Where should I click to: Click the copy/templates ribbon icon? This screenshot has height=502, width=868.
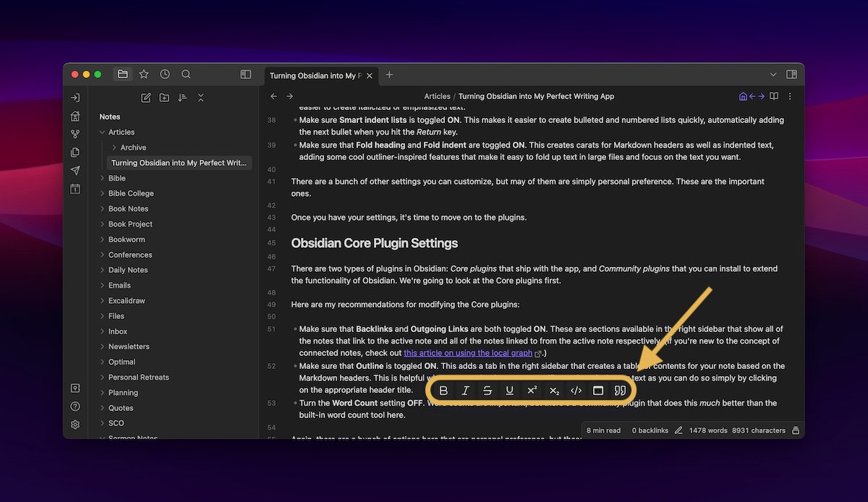(x=75, y=152)
